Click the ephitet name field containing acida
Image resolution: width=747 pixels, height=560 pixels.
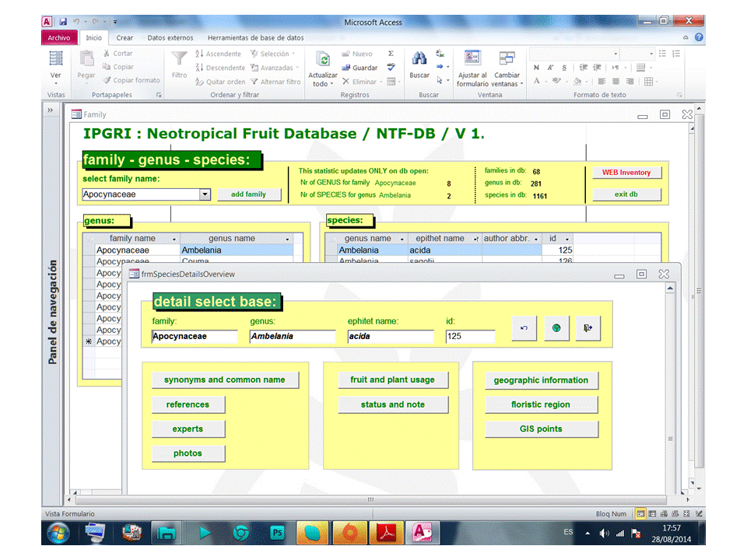(x=391, y=336)
